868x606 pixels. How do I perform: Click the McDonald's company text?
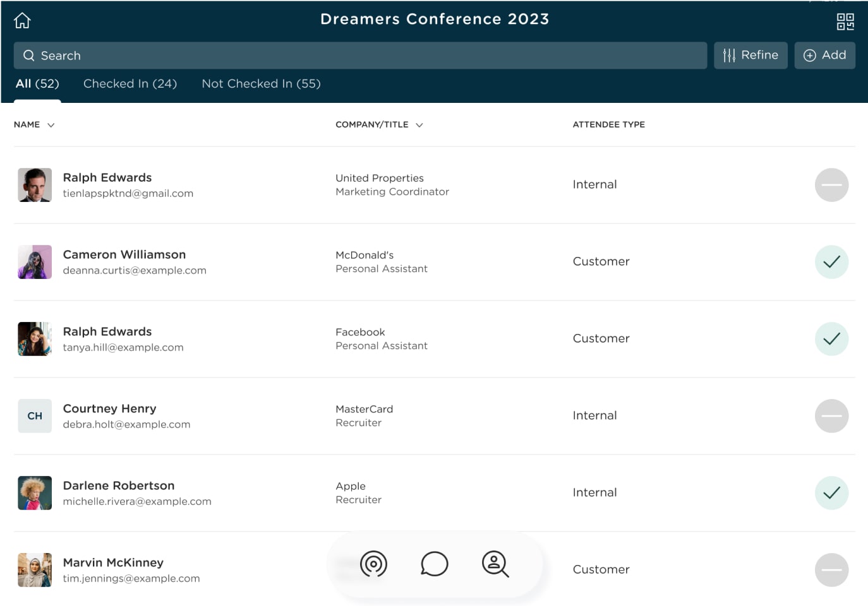365,255
